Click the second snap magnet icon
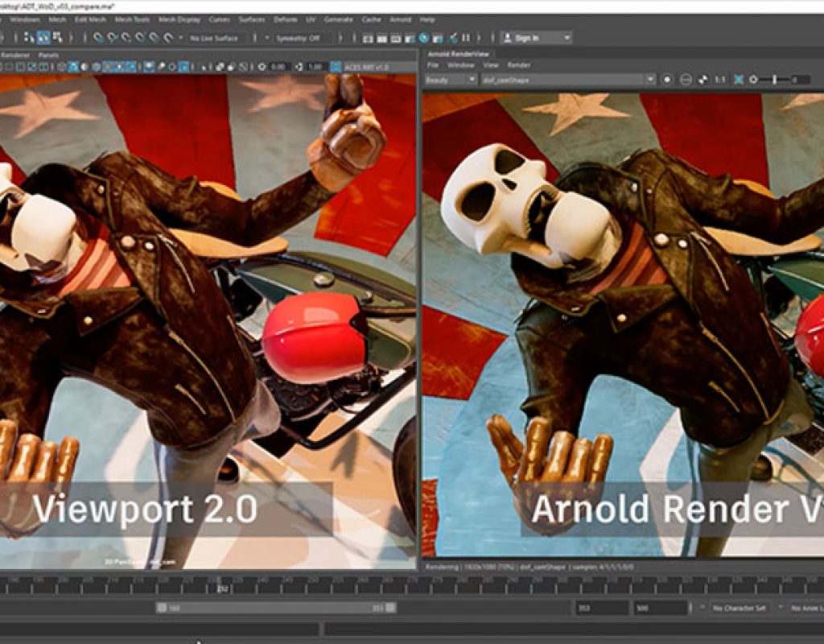 coord(112,38)
